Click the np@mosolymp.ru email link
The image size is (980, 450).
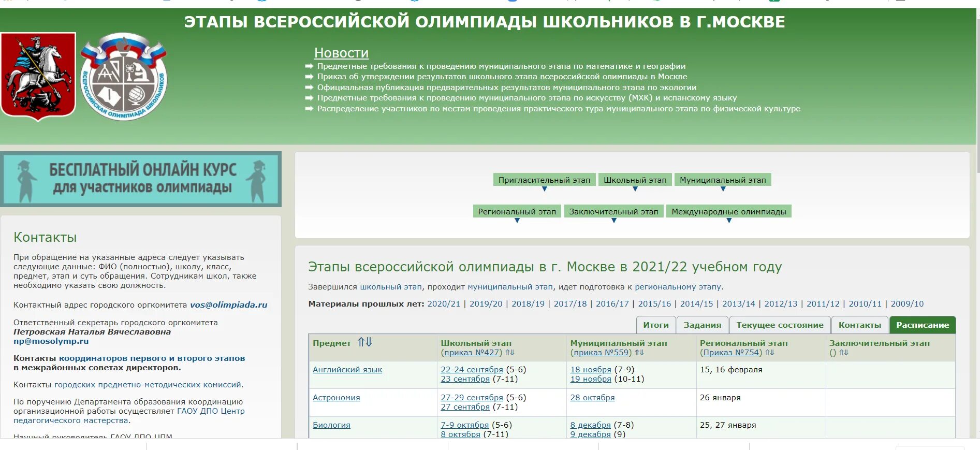click(x=51, y=341)
